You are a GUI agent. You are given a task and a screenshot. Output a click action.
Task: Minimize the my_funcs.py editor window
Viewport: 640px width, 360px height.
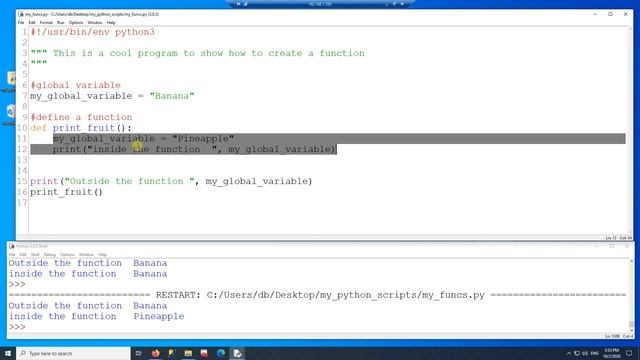595,14
